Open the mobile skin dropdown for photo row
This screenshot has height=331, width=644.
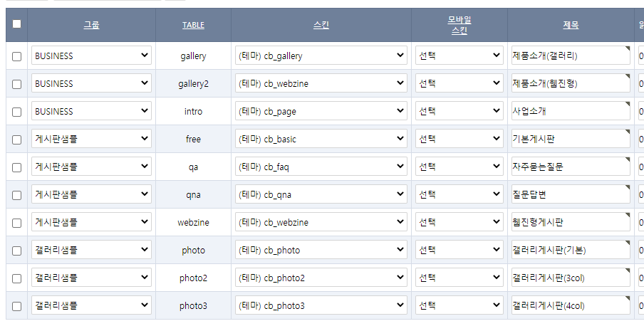pyautogui.click(x=459, y=251)
